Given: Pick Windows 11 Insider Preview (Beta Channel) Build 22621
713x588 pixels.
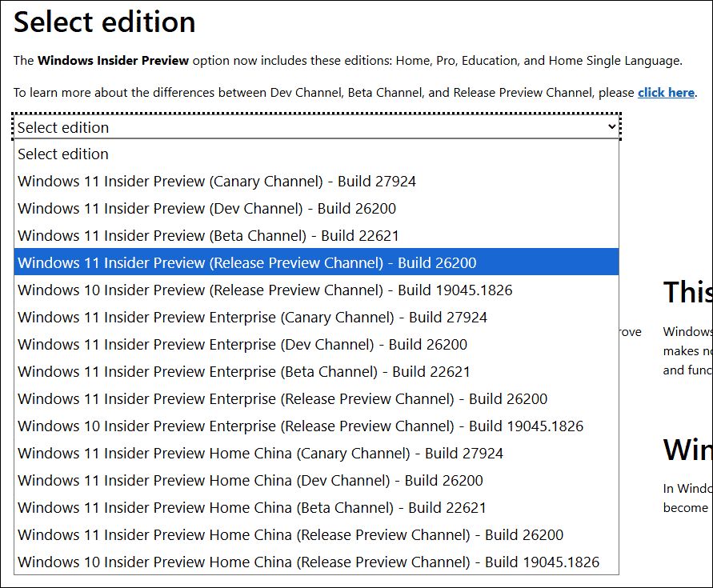Looking at the screenshot, I should pyautogui.click(x=316, y=235).
